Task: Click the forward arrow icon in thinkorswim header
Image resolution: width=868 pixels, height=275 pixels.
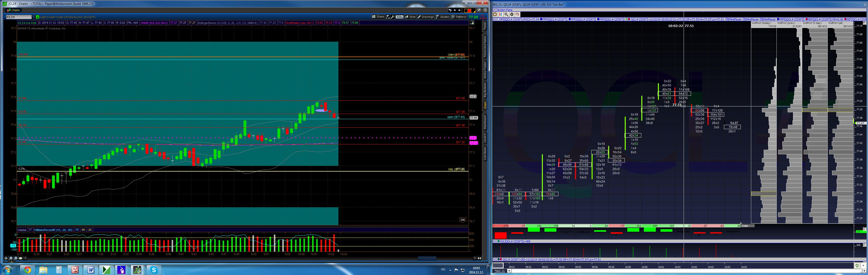Action: 459,10
